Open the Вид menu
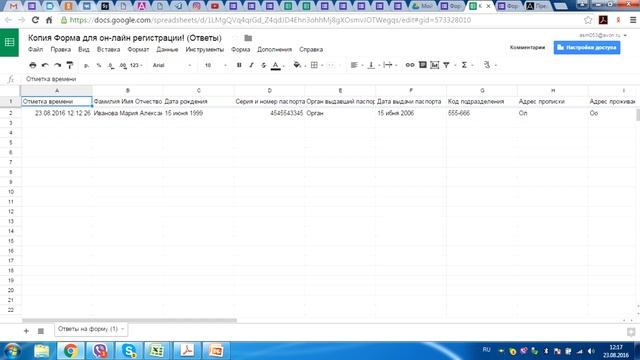Image resolution: width=640 pixels, height=360 pixels. tap(84, 49)
